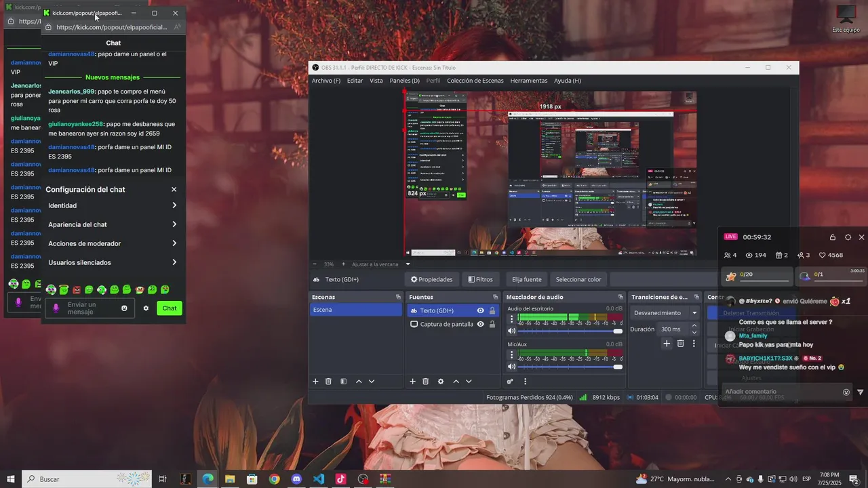868x488 pixels.
Task: Toggle microphone icon in chat message box
Action: point(56,308)
